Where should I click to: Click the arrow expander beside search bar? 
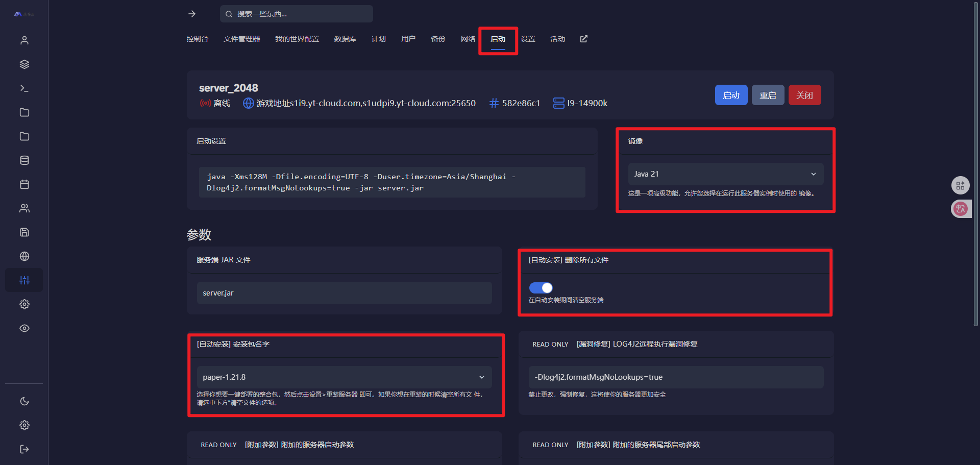click(x=192, y=14)
